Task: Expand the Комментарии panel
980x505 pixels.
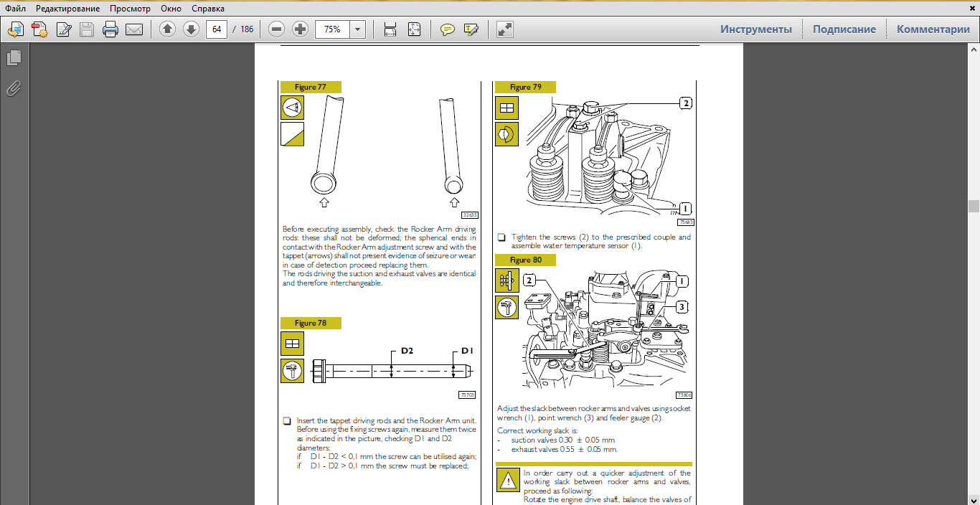Action: point(933,29)
